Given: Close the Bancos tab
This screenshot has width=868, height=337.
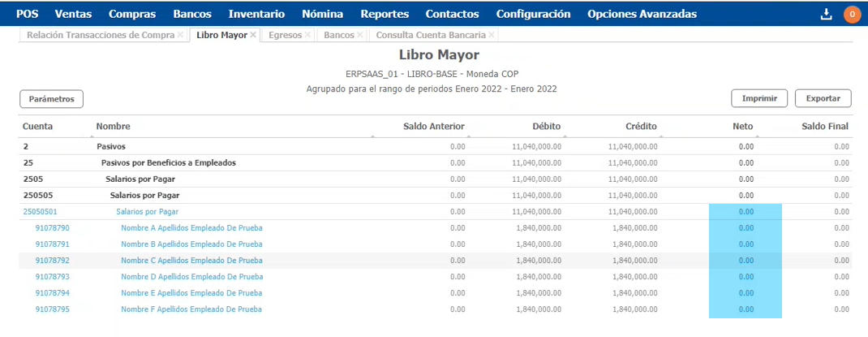Looking at the screenshot, I should pos(360,35).
